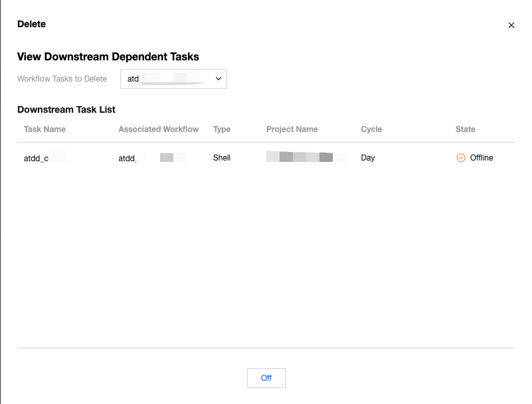Expand the Workflow Tasks dropdown chevron
This screenshot has width=532, height=404.
(219, 79)
